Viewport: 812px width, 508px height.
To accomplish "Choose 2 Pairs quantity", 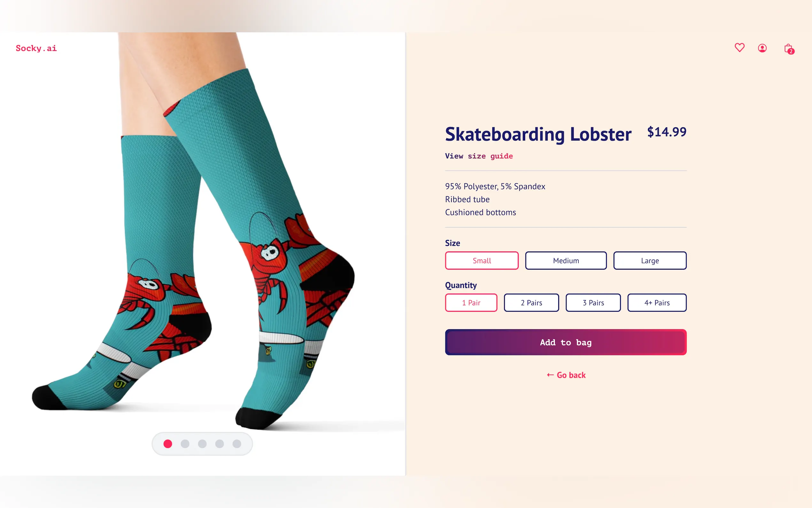I will pos(531,303).
